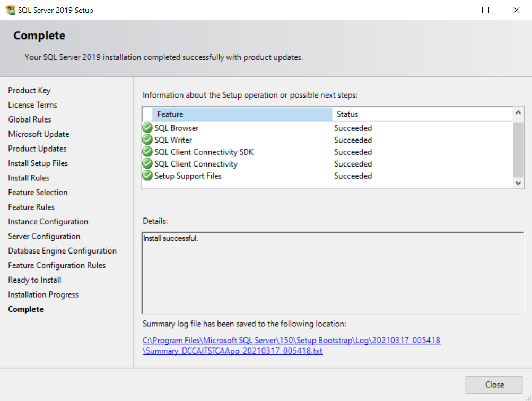
Task: Click the Install Rules step
Action: [x=29, y=178]
